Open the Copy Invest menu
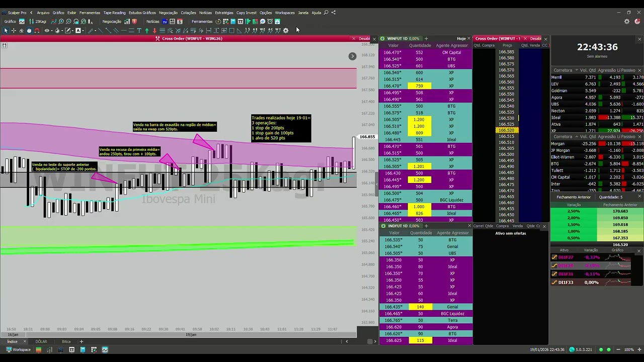Image resolution: width=644 pixels, height=362 pixels. pos(247,13)
